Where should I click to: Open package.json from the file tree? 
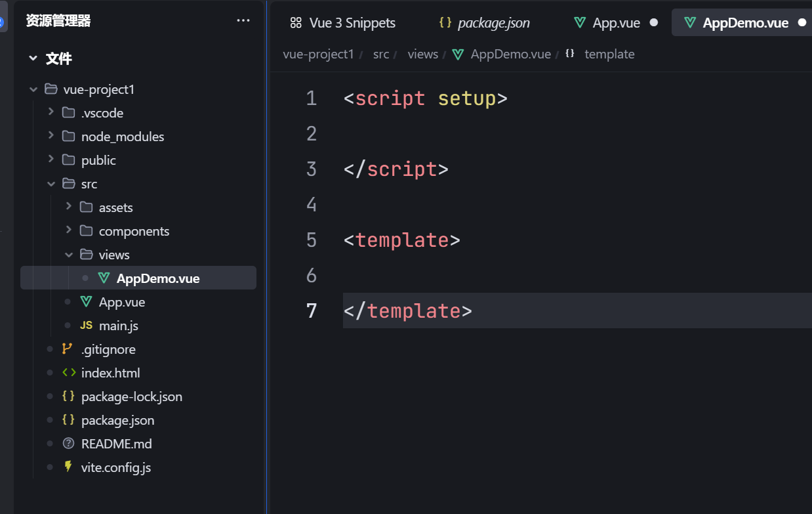118,420
